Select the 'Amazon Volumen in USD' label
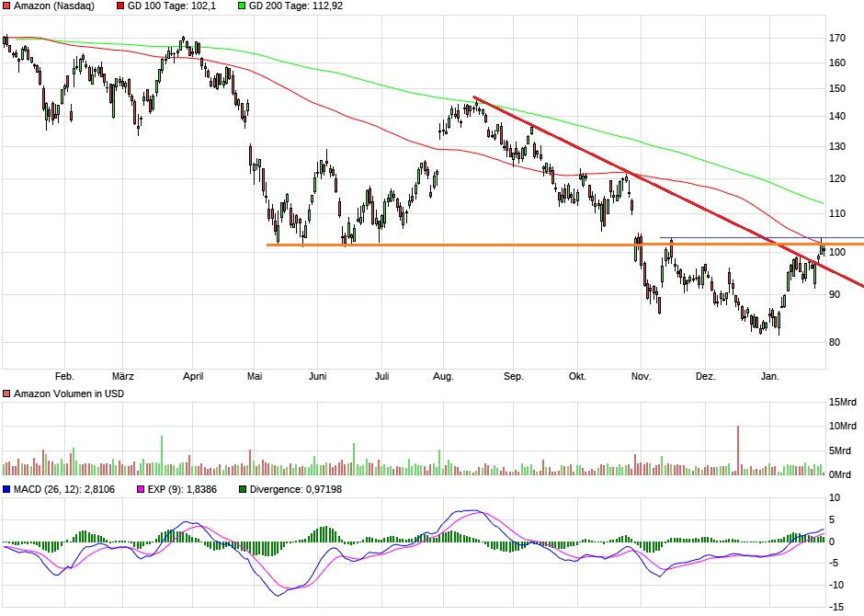The image size is (864, 616). (69, 394)
